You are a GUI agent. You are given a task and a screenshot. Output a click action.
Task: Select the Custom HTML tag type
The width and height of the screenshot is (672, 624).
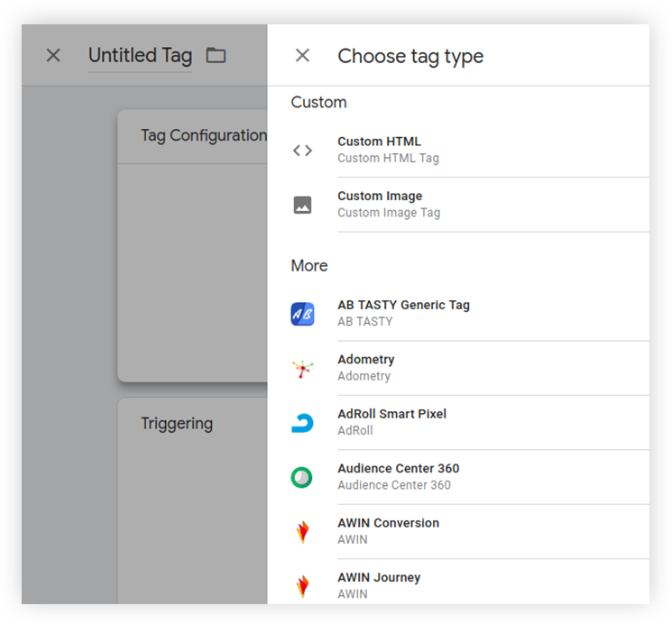tap(458, 151)
